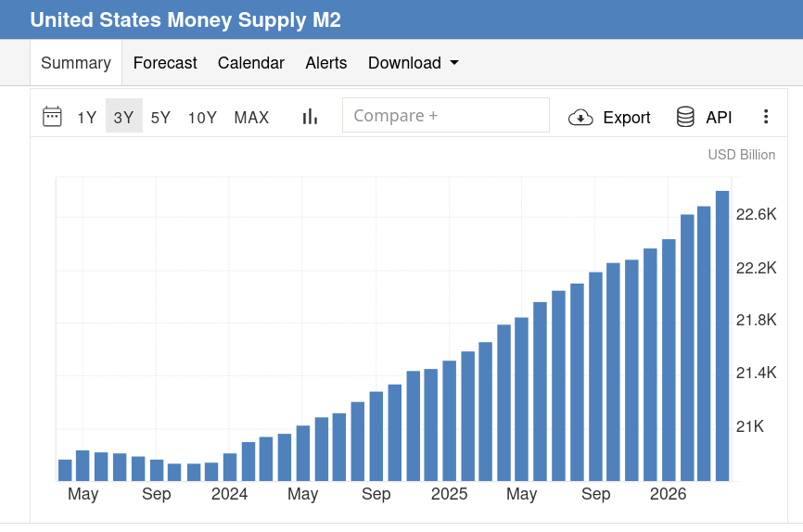Click the 22.6K axis label
This screenshot has width=803, height=532.
(756, 214)
